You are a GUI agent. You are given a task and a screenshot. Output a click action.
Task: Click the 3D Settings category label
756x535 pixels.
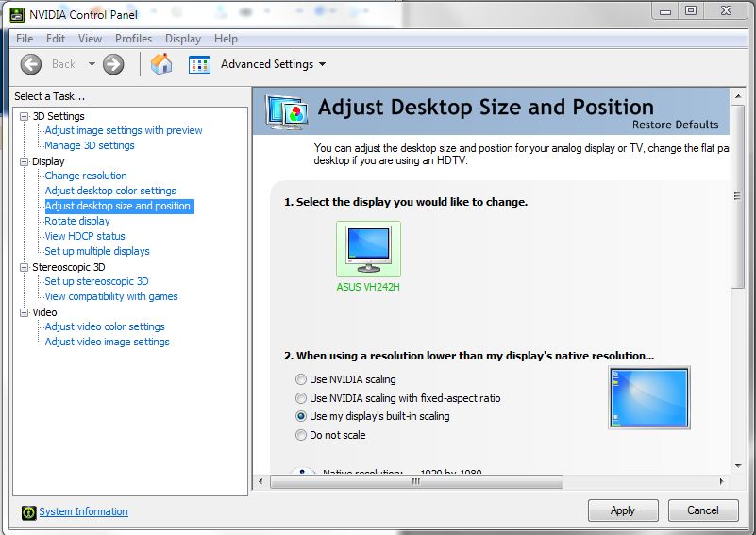pyautogui.click(x=59, y=116)
